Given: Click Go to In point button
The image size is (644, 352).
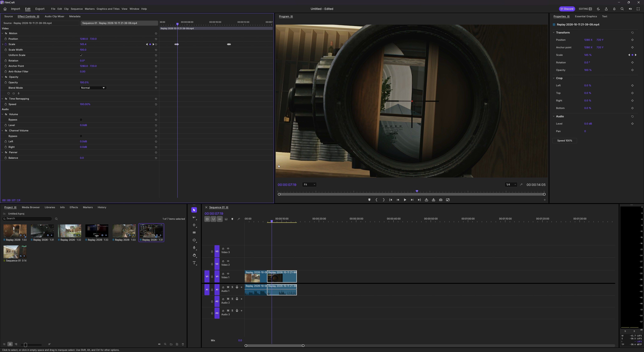Looking at the screenshot, I should [x=390, y=200].
